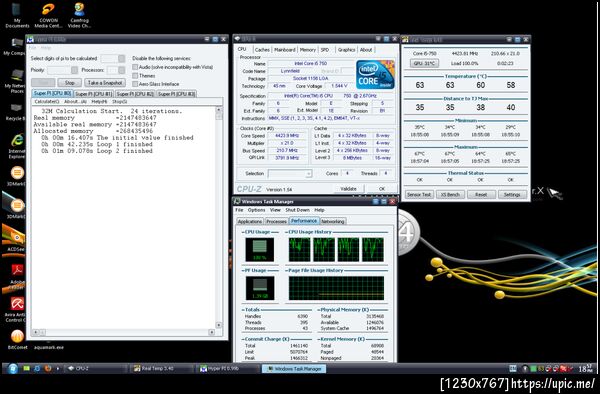
Task: Click the XS Bench button in Real Temp
Action: [450, 195]
